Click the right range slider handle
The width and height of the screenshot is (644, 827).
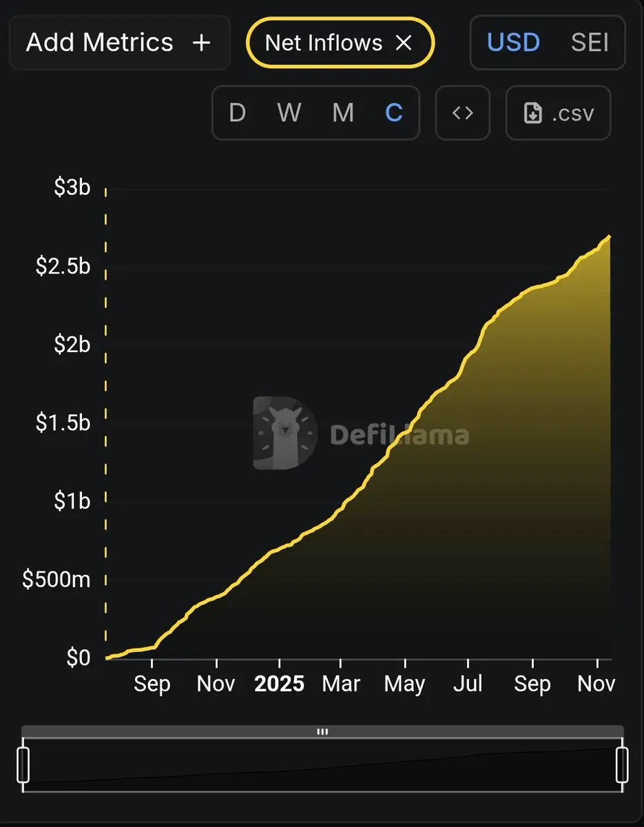tap(622, 764)
